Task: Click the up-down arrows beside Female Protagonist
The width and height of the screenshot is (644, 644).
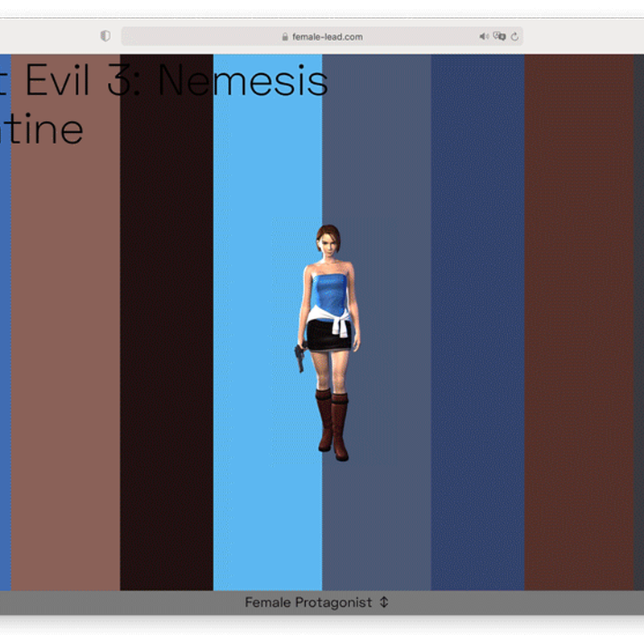Action: click(384, 602)
